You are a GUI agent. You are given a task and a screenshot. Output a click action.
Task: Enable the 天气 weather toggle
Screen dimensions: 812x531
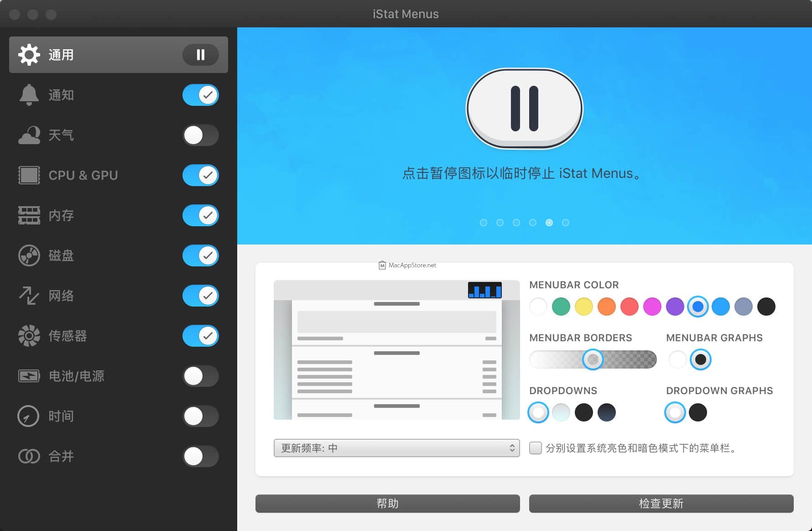200,135
